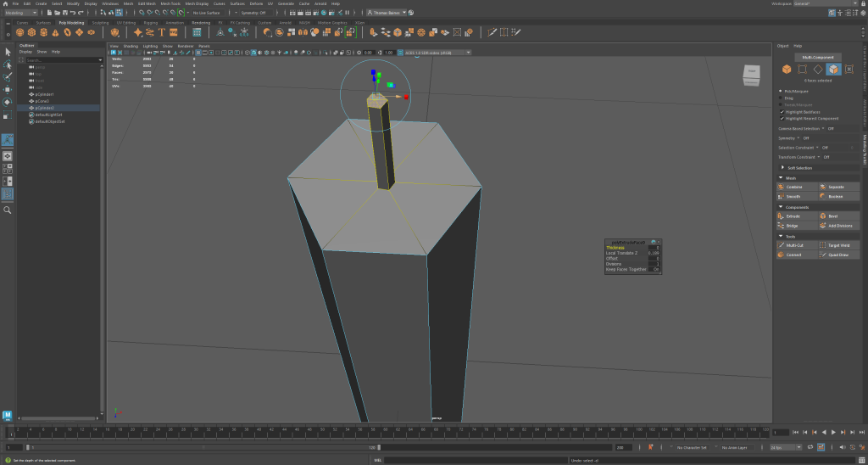Switch to the Sculpting shelf tab
Screen dimensions: 868x465
coord(100,23)
